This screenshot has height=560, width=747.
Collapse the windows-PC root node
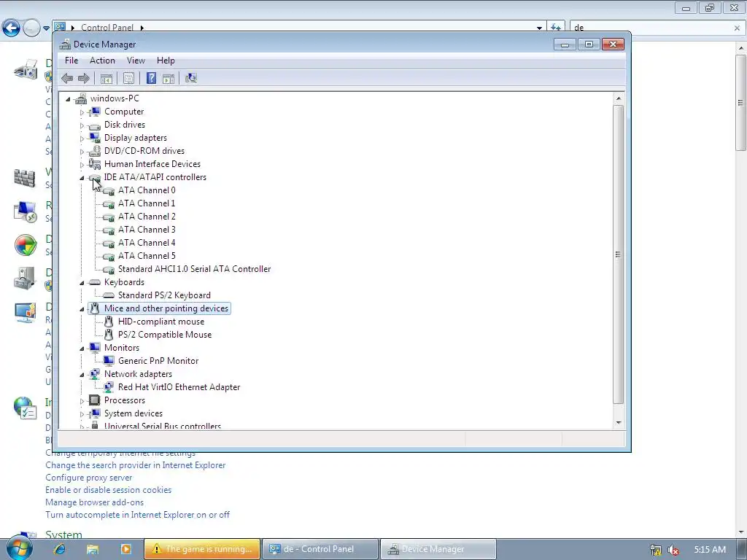click(68, 99)
